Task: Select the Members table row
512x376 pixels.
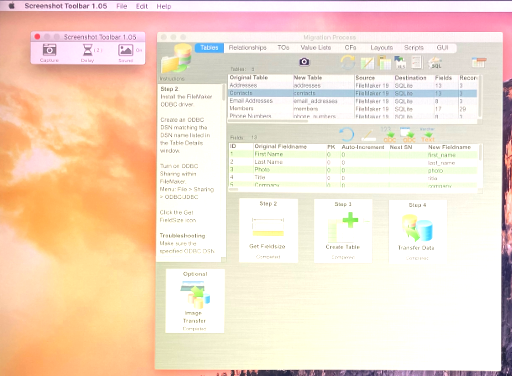Action: (353, 109)
